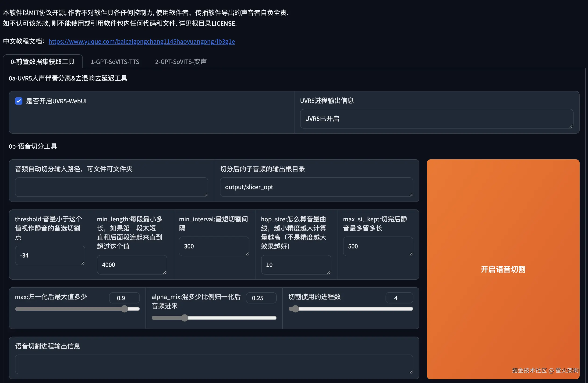Click the process count number box 4

399,298
